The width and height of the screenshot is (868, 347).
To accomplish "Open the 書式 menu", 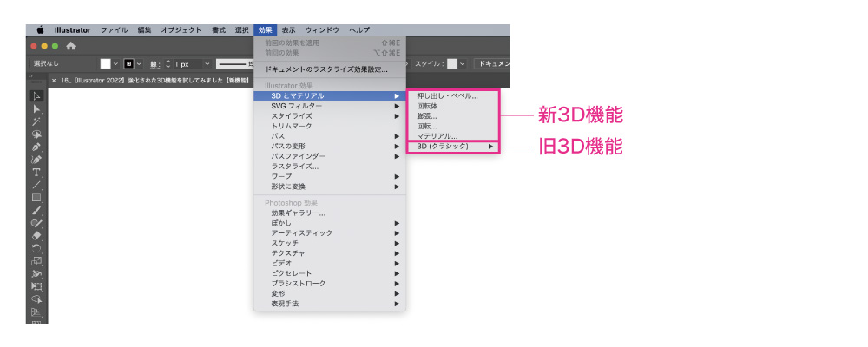I will [218, 29].
